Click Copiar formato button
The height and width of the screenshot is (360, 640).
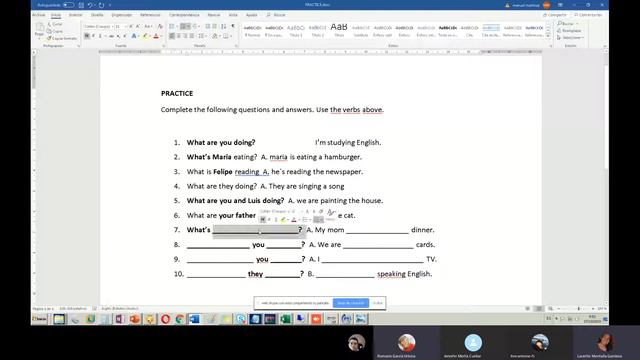(x=62, y=38)
